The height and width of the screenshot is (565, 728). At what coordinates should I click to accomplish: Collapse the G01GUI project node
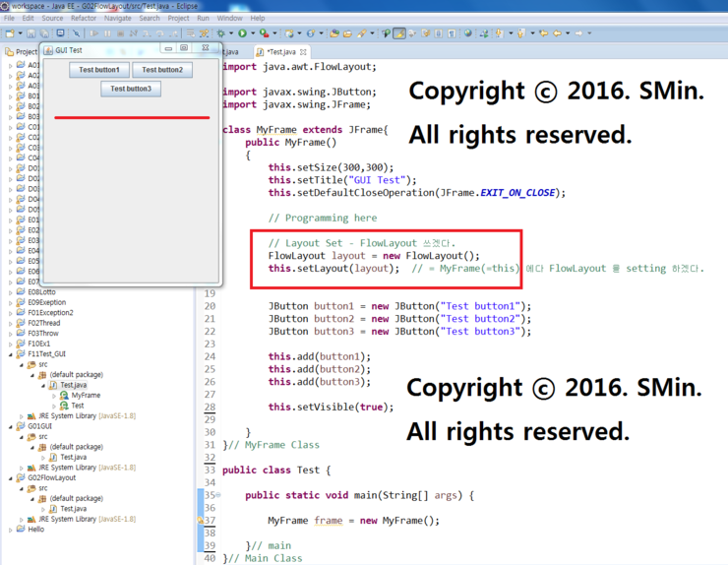point(10,426)
